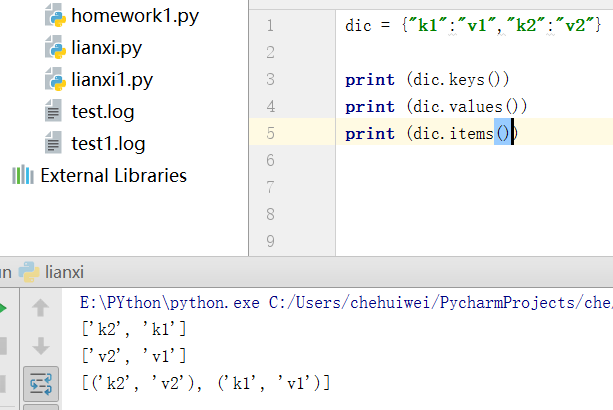Click line number 9 in the gutter
Viewport: 613px width, 410px height.
[270, 242]
